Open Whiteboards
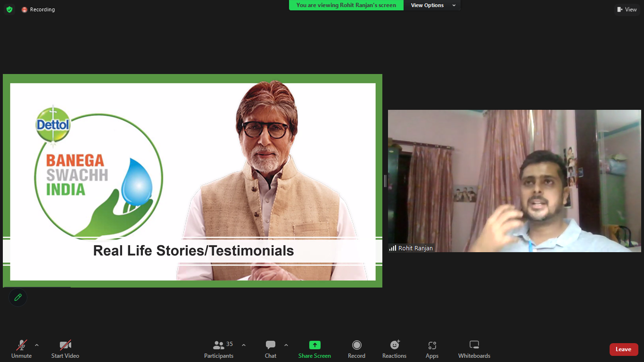Viewport: 644px width, 362px height. pos(474,349)
